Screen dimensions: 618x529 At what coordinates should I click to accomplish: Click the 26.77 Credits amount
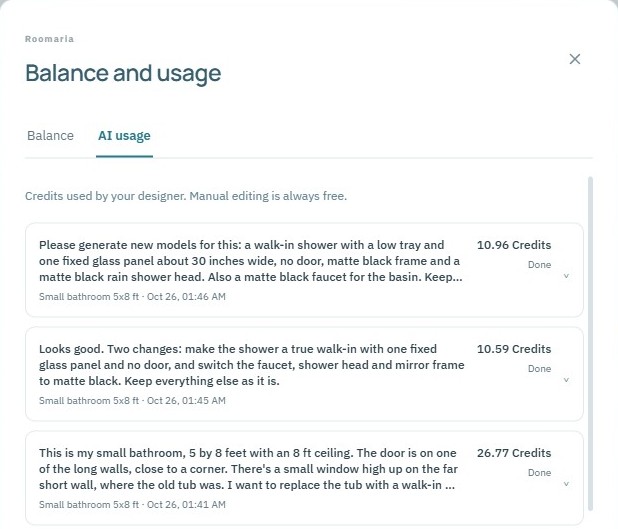point(514,453)
